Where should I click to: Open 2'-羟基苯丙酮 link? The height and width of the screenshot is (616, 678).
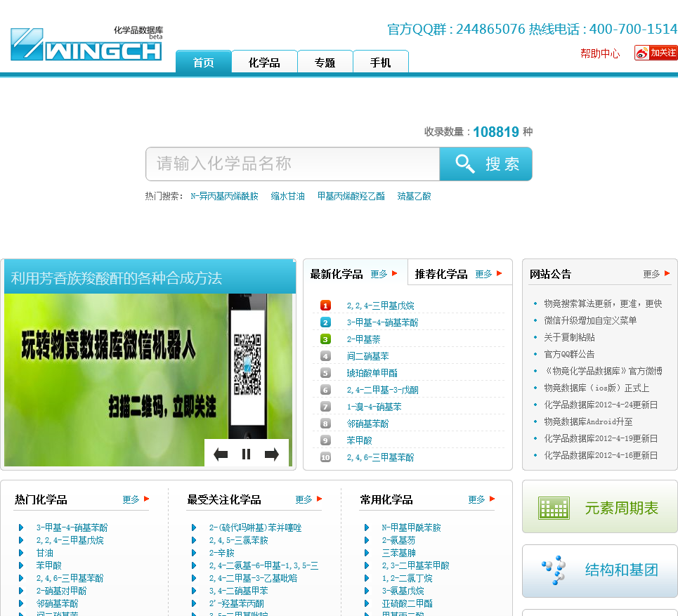[236, 603]
